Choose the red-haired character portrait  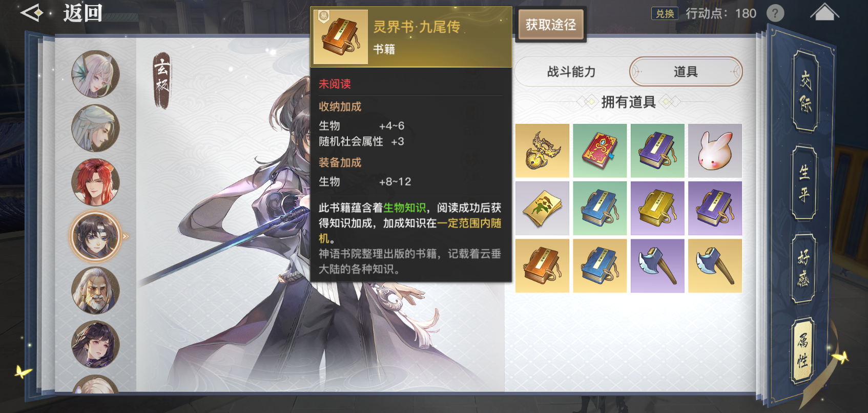pos(95,182)
